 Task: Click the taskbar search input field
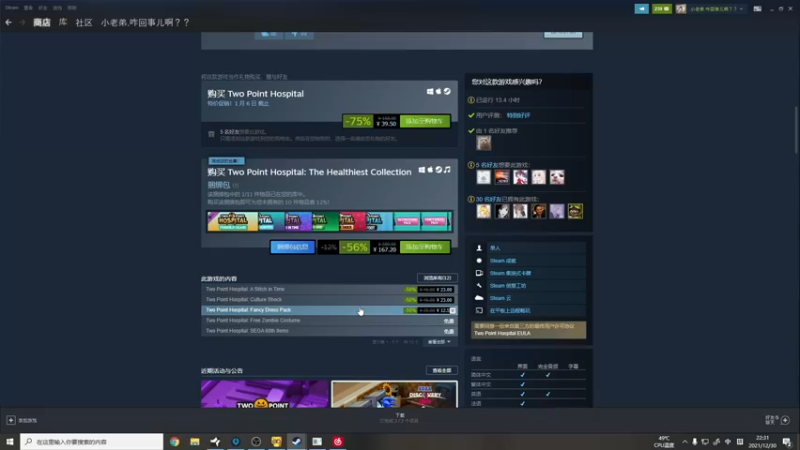(x=92, y=441)
